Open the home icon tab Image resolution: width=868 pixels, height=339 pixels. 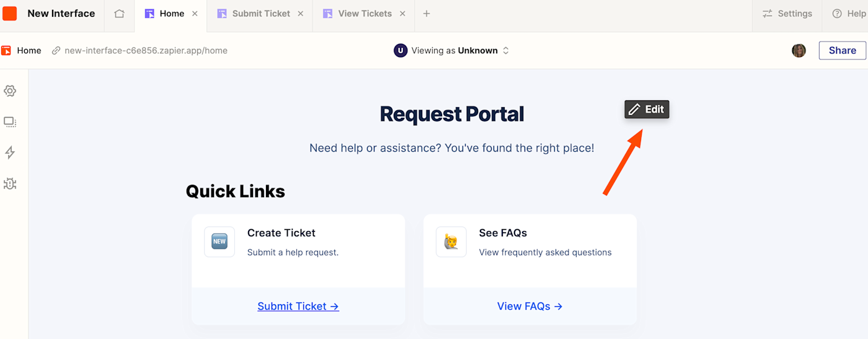coord(119,14)
